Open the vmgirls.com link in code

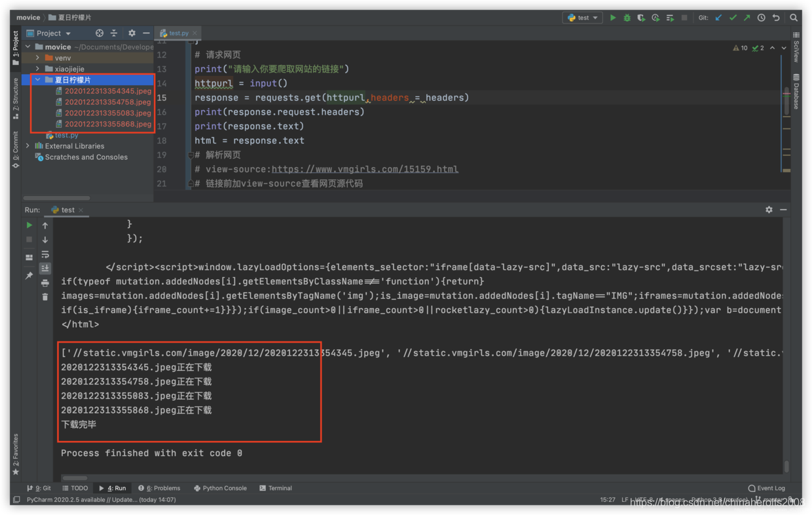tap(365, 169)
